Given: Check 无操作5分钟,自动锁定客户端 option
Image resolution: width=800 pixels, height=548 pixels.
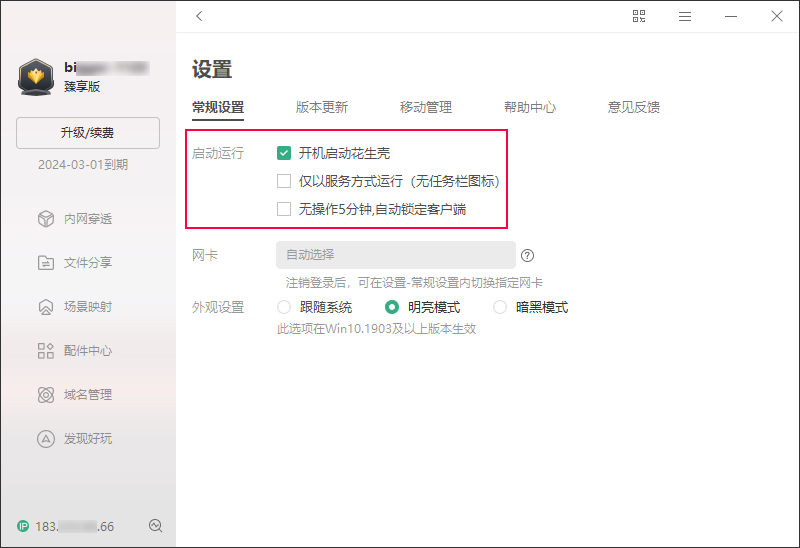Looking at the screenshot, I should (x=284, y=209).
